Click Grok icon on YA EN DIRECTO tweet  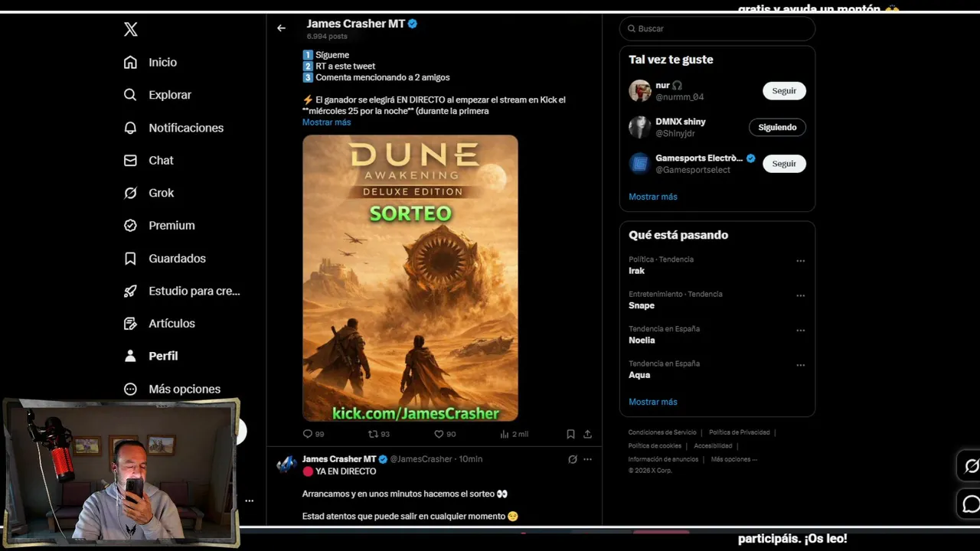572,459
